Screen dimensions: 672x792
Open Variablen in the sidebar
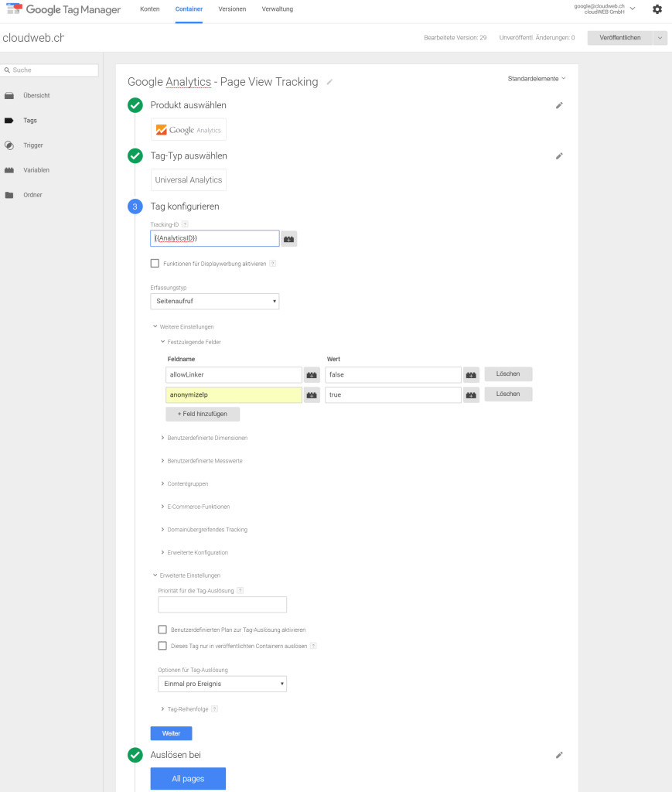(x=36, y=170)
